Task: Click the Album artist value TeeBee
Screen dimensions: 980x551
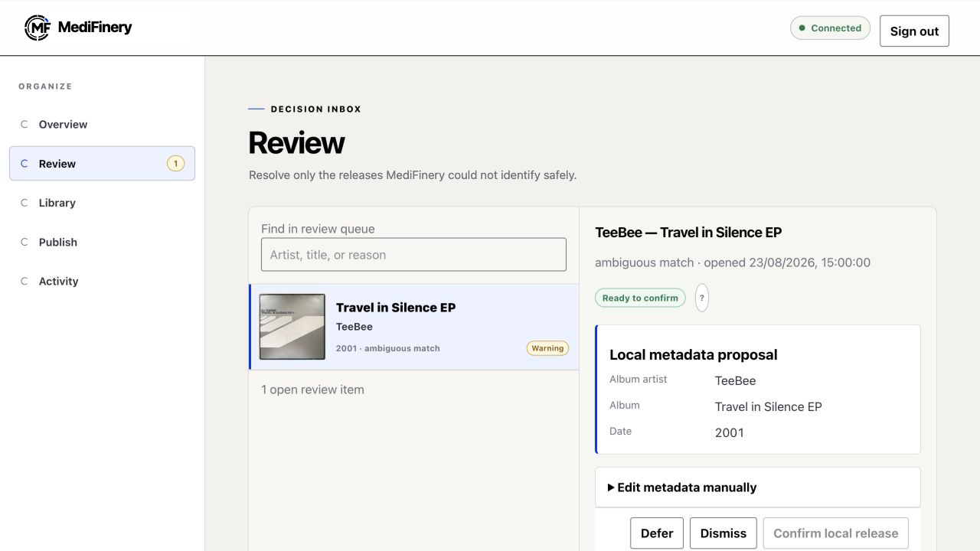Action: (735, 380)
